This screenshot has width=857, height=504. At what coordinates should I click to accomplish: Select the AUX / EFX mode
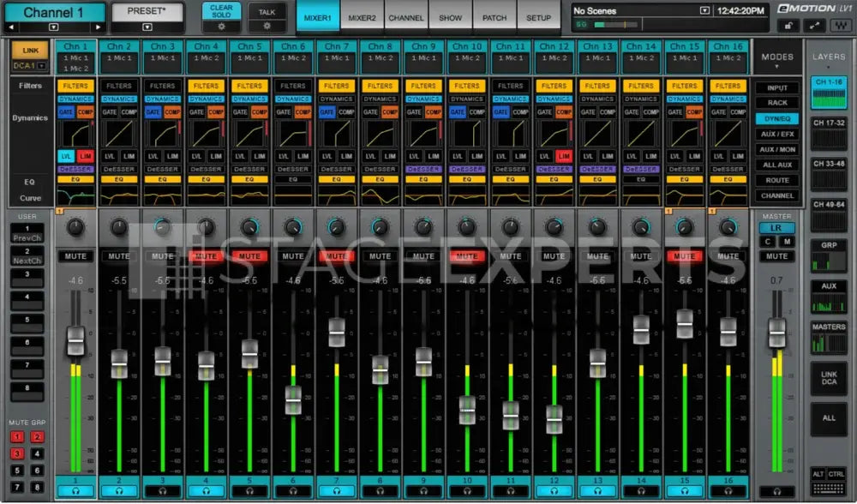pos(777,134)
